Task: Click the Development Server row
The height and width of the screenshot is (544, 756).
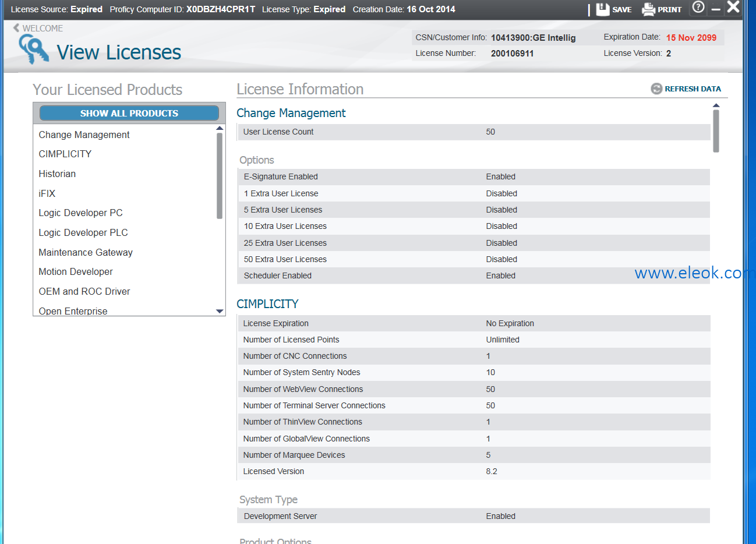Action: [x=474, y=516]
